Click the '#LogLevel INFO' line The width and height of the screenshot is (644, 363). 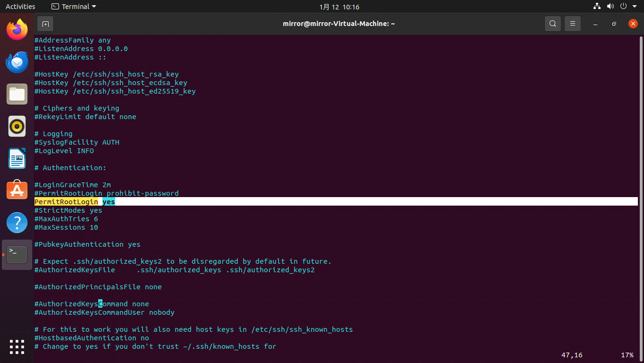pos(64,151)
